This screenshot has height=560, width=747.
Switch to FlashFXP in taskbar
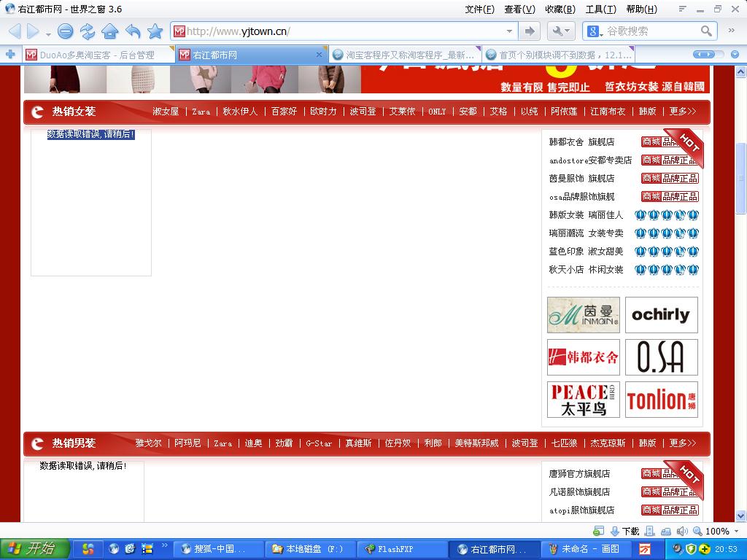[x=403, y=549]
